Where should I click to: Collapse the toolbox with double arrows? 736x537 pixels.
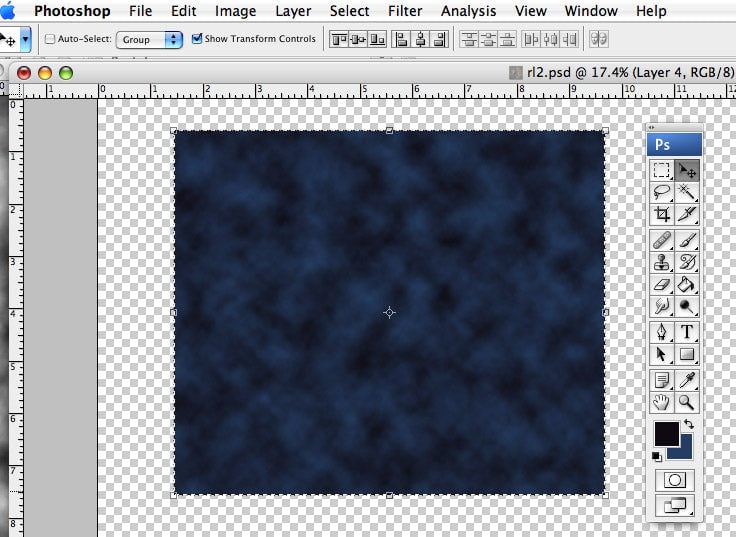click(652, 127)
